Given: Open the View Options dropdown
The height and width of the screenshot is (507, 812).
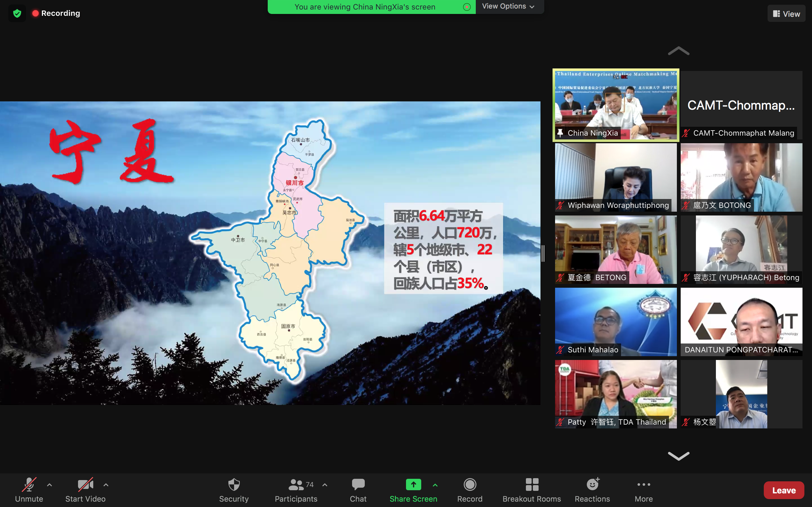Looking at the screenshot, I should (509, 6).
